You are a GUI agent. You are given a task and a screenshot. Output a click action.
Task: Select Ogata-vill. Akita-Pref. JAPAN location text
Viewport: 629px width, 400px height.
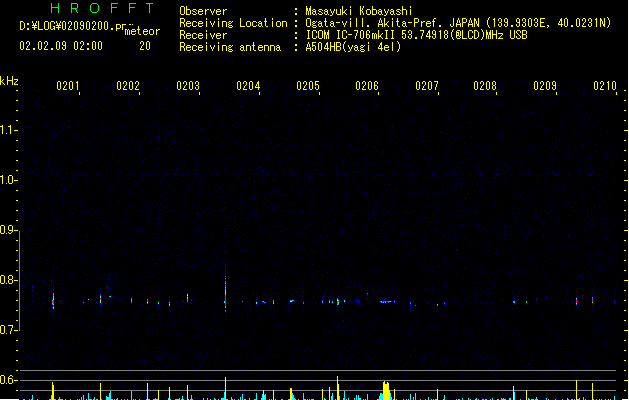point(392,23)
